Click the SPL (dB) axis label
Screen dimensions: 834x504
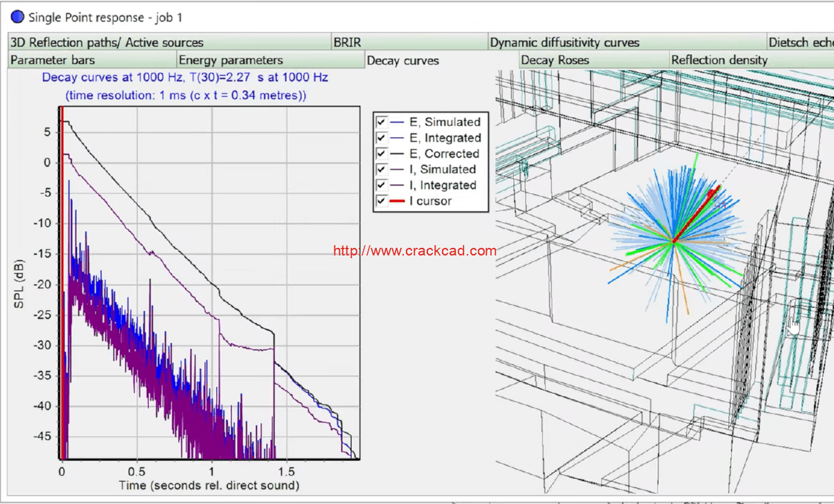(19, 284)
